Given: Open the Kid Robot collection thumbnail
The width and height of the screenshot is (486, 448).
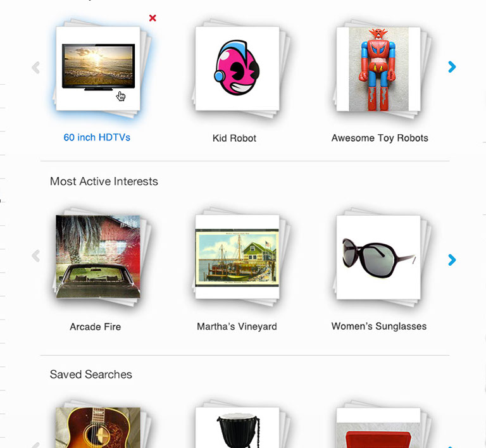Looking at the screenshot, I should click(237, 68).
